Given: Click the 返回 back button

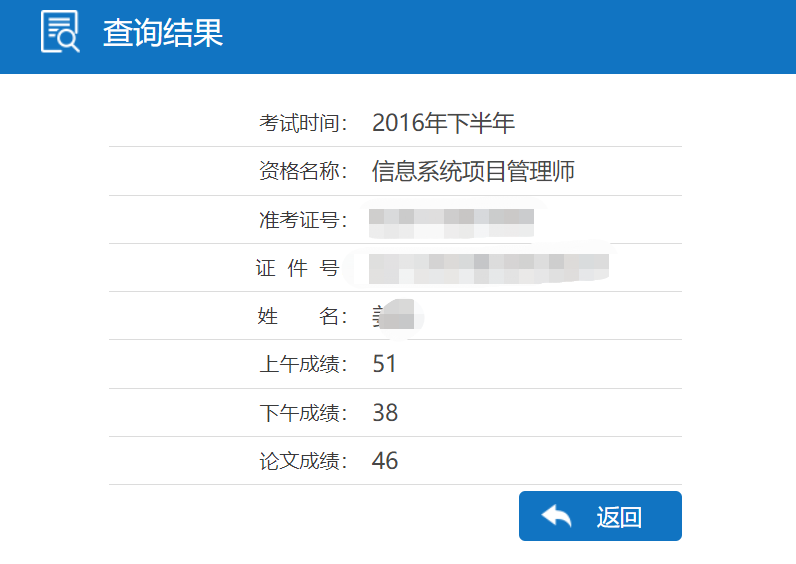Looking at the screenshot, I should pyautogui.click(x=600, y=516).
